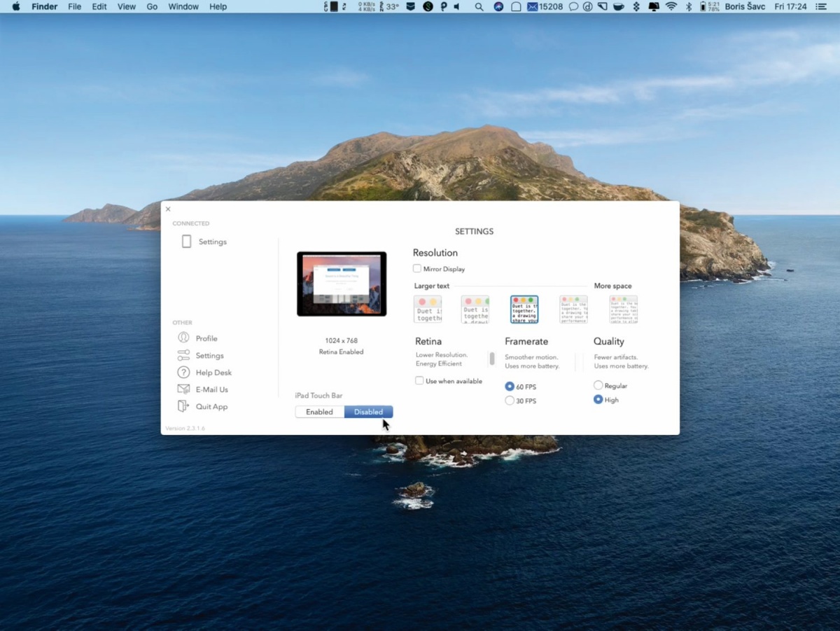Click the Help Desk question mark icon
The width and height of the screenshot is (840, 631).
point(183,372)
